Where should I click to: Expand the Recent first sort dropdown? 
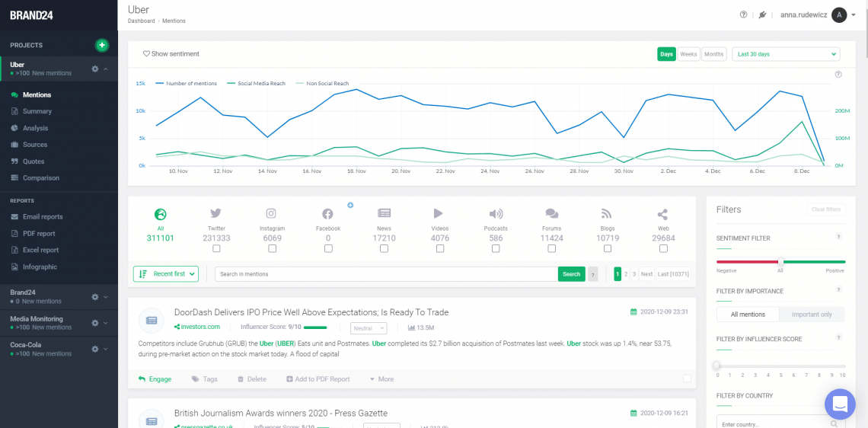pyautogui.click(x=166, y=274)
